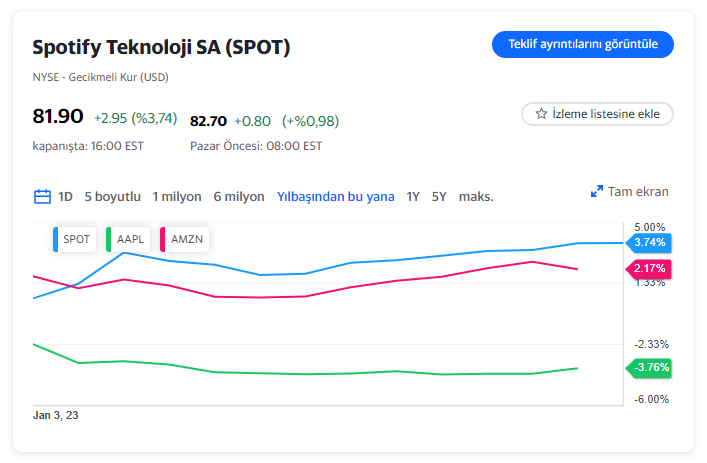Click the price 81.90
Image resolution: width=707 pixels, height=463 pixels.
pyautogui.click(x=58, y=116)
